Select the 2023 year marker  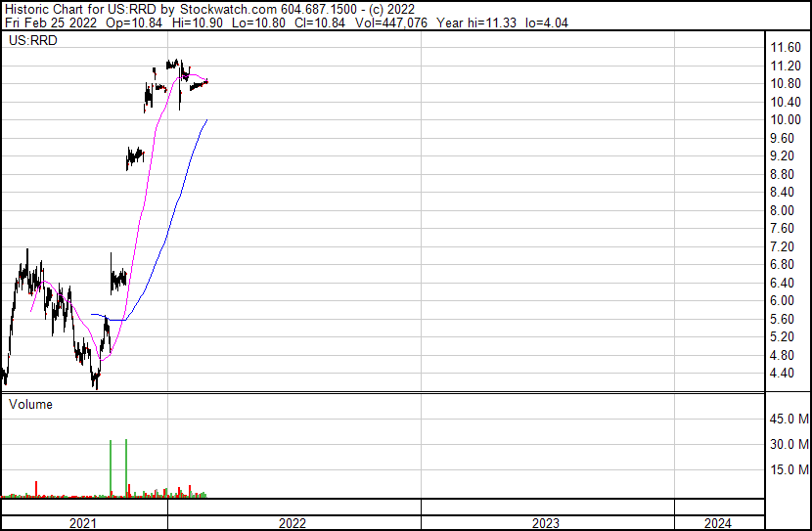click(546, 523)
